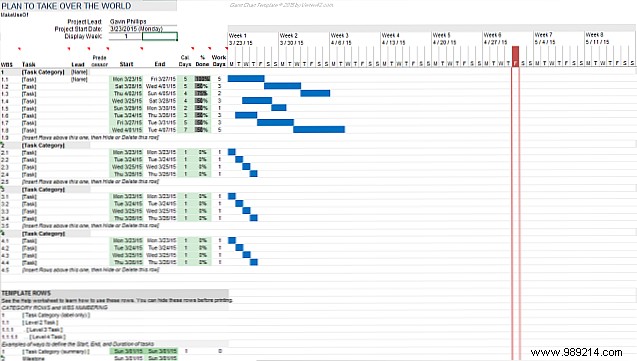The image size is (637, 361).
Task: Click the '0%' done cell of task 2.1
Action: (203, 152)
